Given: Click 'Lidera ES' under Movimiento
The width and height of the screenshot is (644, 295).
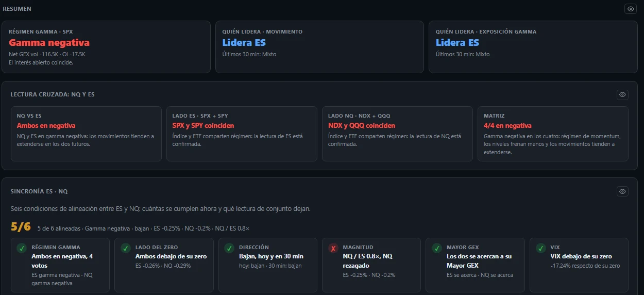Looking at the screenshot, I should (244, 43).
